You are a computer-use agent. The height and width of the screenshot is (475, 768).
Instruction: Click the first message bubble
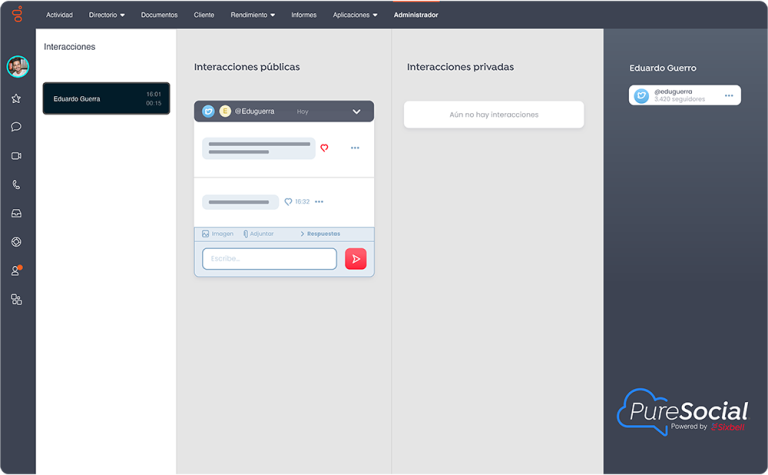[259, 148]
